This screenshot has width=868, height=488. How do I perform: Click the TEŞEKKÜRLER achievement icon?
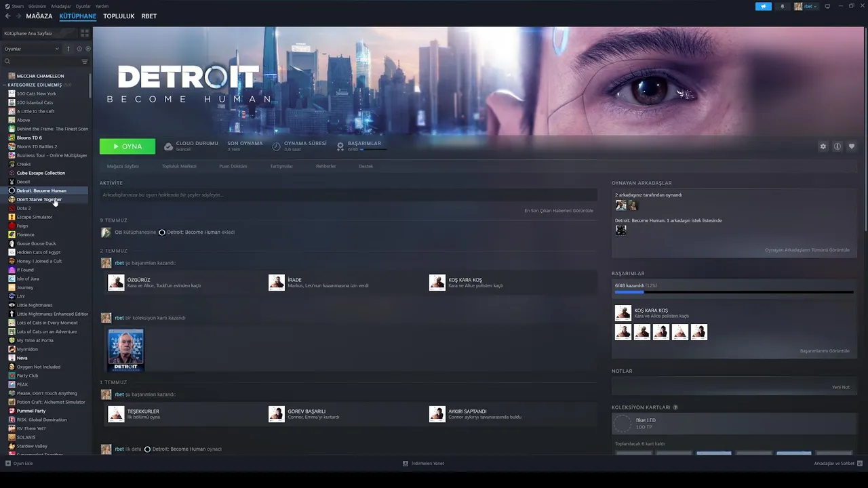coord(116,413)
